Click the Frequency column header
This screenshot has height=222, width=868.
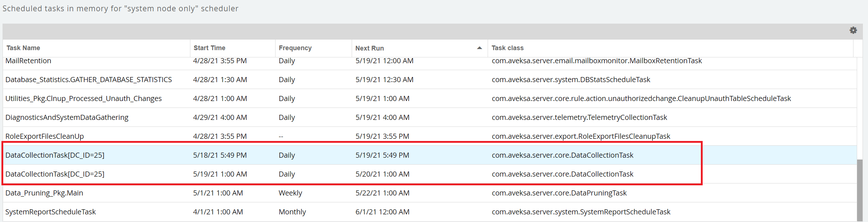point(295,48)
